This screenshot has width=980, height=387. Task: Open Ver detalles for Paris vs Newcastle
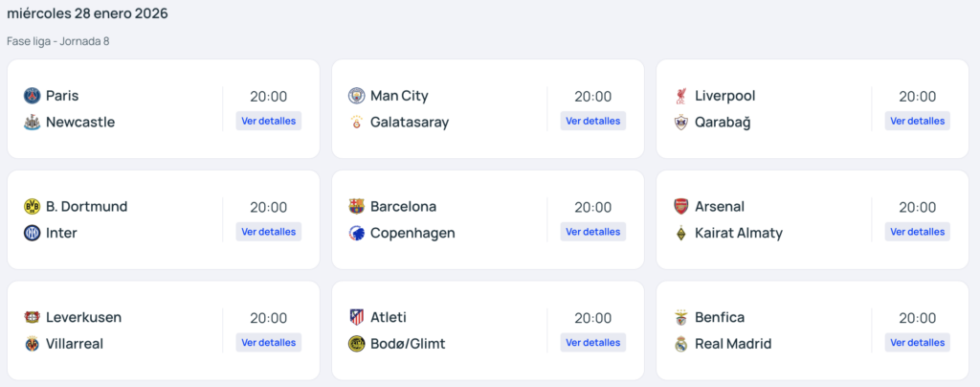269,121
